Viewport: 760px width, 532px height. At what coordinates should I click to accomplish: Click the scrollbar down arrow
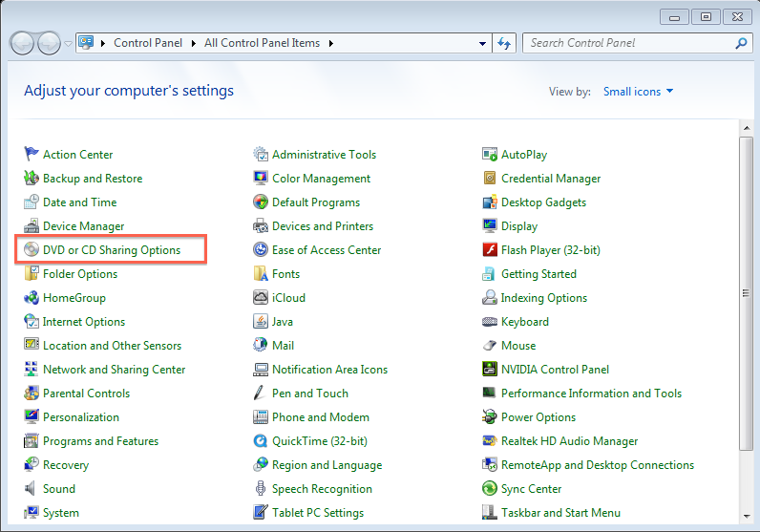(x=746, y=516)
